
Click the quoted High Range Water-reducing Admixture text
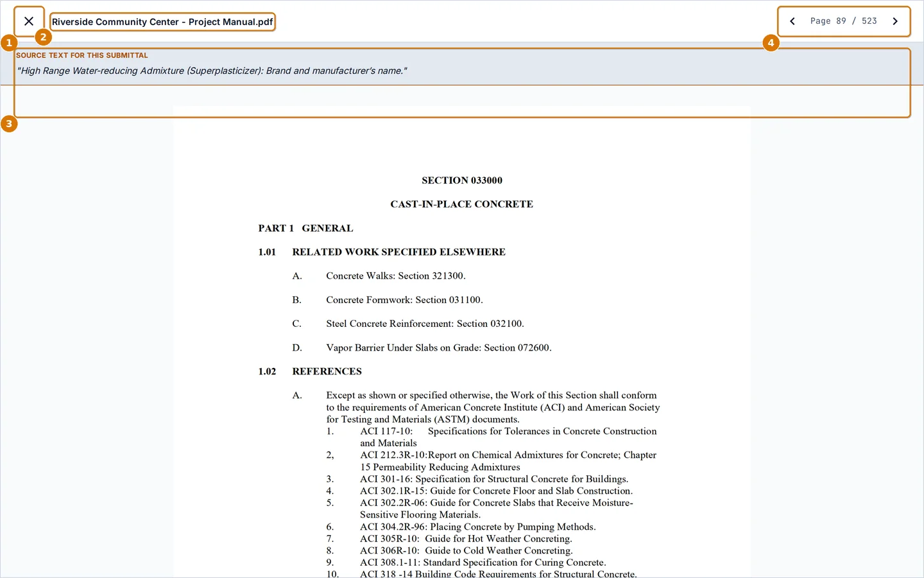212,71
